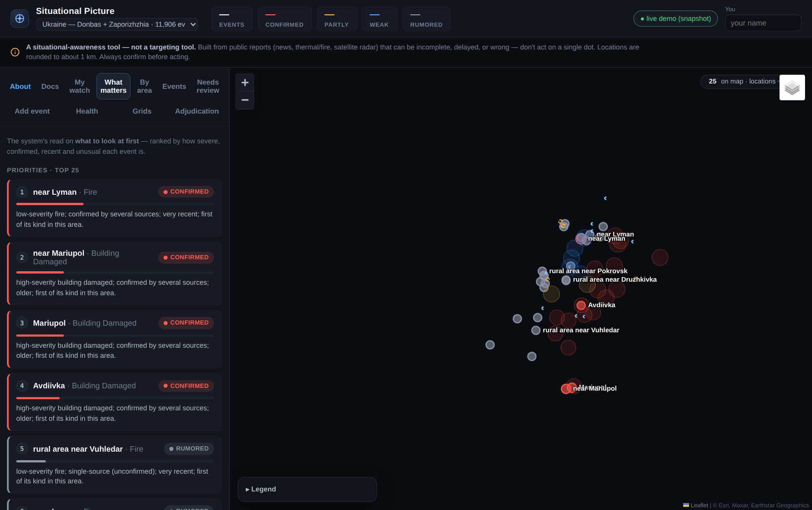Viewport: 812px width, 510px height.
Task: Open the Adjudication tab
Action: point(197,111)
